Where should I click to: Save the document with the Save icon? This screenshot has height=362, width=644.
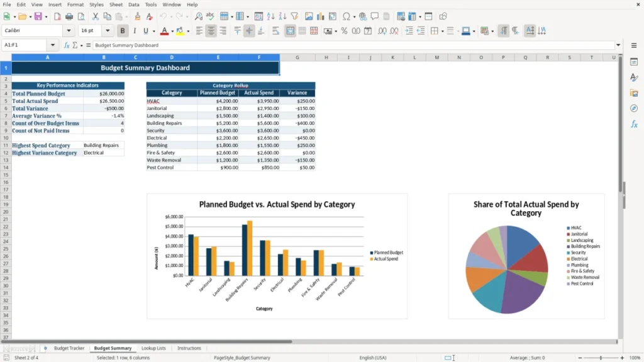point(38,16)
